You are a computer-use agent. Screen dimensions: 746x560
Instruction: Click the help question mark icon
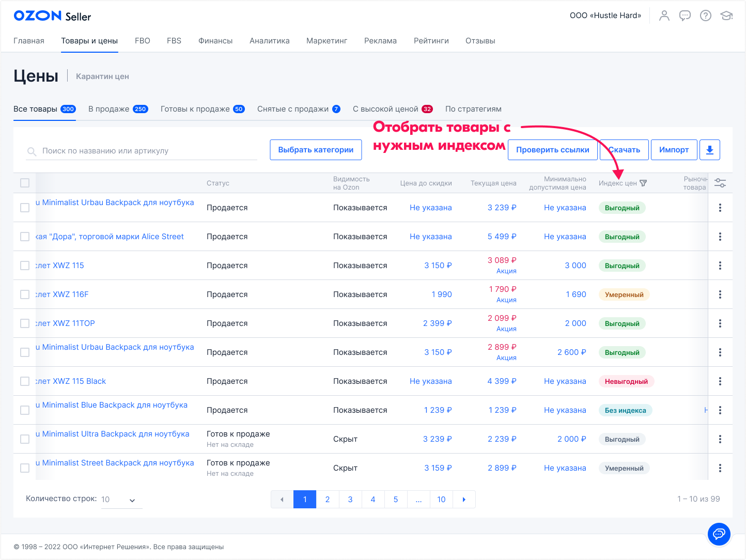click(706, 15)
